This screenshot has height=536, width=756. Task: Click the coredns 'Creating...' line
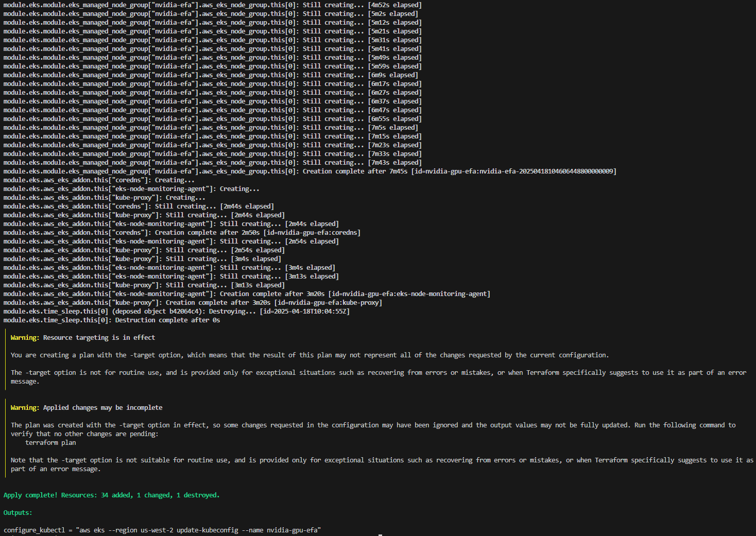pos(99,180)
